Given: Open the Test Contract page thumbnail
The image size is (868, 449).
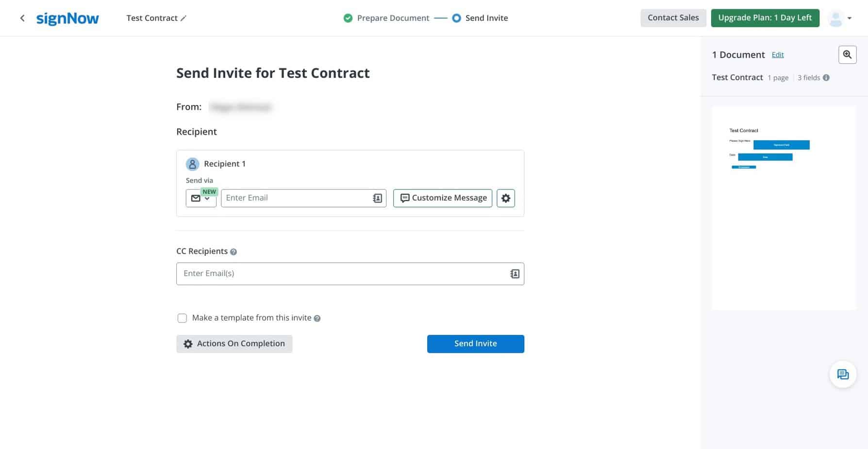Looking at the screenshot, I should [784, 208].
